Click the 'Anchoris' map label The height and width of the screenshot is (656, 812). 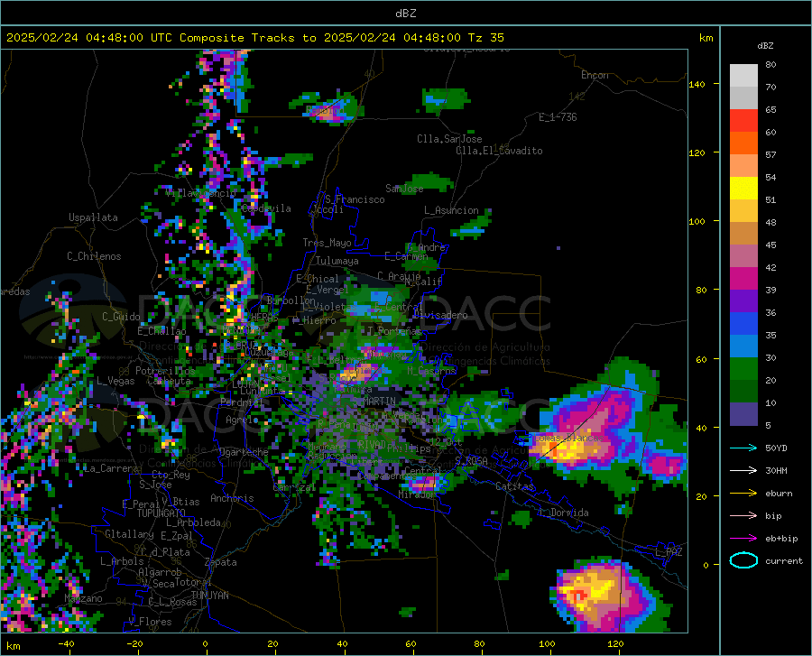click(232, 498)
